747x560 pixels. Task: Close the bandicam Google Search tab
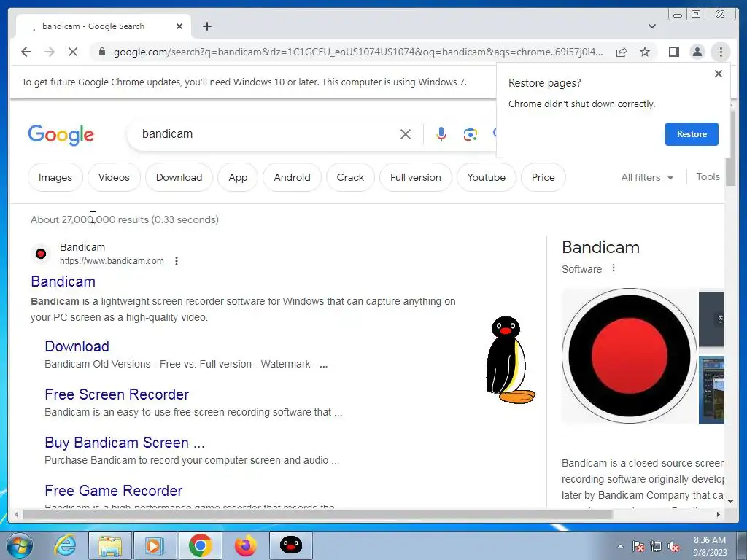tap(179, 26)
